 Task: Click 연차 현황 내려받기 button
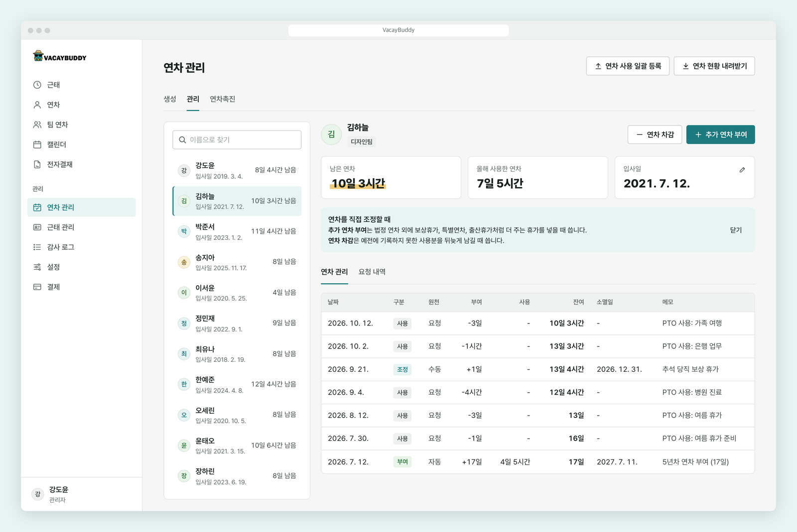pos(714,66)
